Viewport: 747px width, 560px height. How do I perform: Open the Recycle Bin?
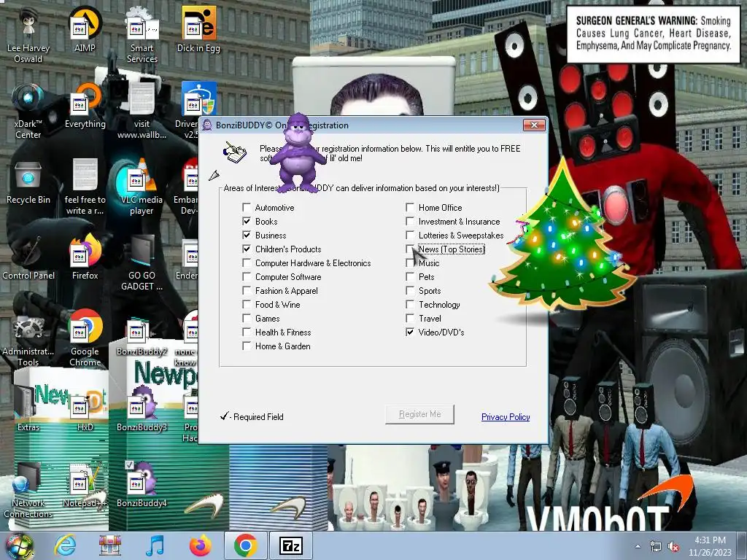tap(28, 183)
